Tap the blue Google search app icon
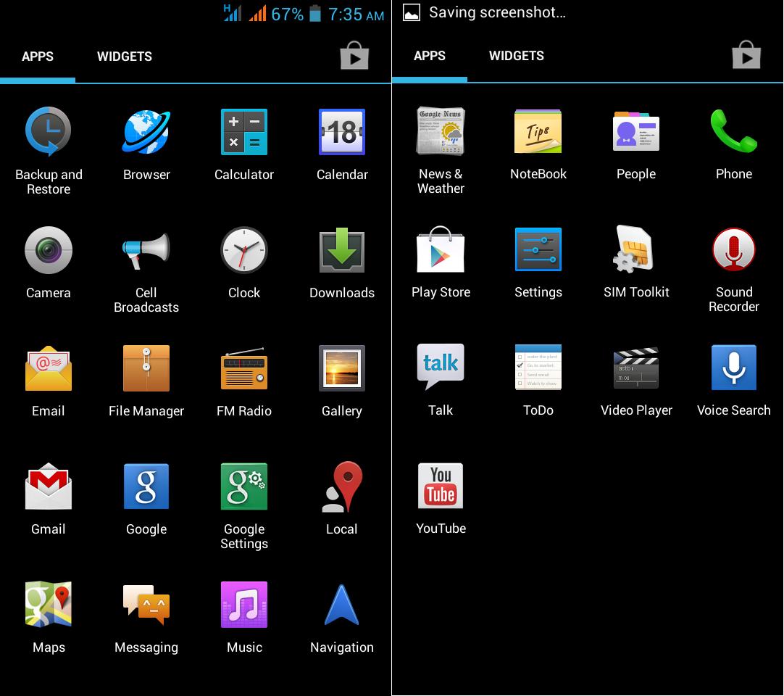This screenshot has width=784, height=696. pyautogui.click(x=146, y=486)
